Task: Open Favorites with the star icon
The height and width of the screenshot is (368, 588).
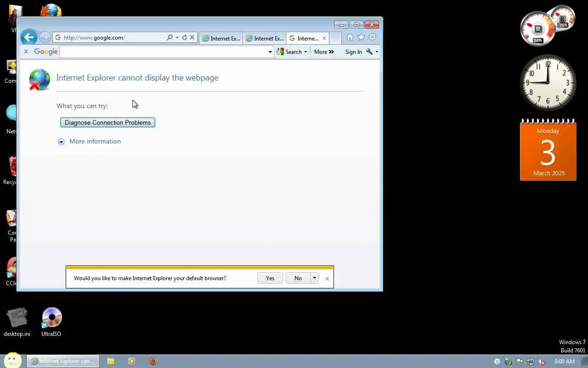Action: click(361, 37)
